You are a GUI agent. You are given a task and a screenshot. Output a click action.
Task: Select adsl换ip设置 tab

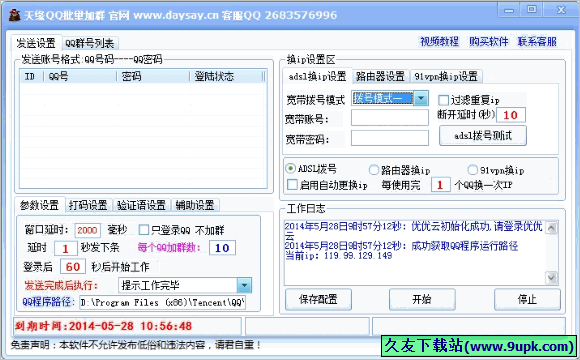(x=317, y=76)
